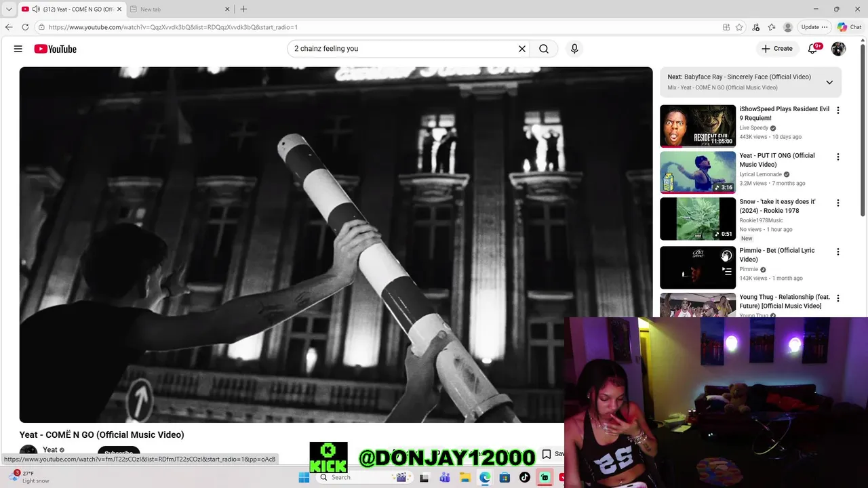
Task: Open a new browser tab with plus
Action: [243, 9]
